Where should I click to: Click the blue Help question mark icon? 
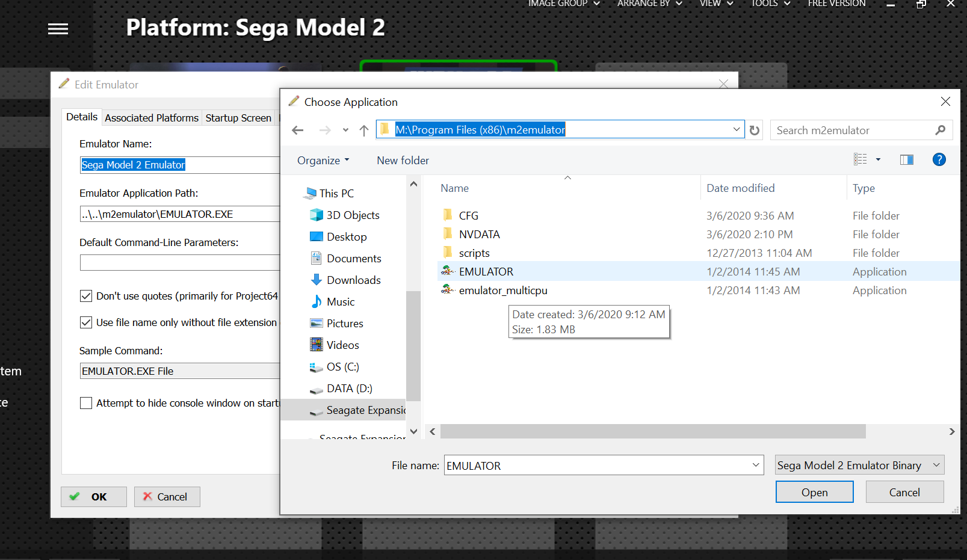[x=939, y=159]
